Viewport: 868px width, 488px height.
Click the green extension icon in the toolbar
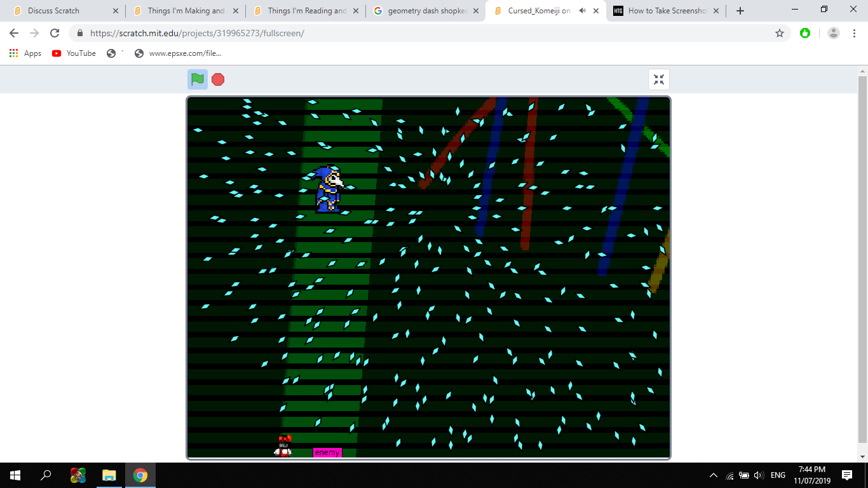[805, 33]
